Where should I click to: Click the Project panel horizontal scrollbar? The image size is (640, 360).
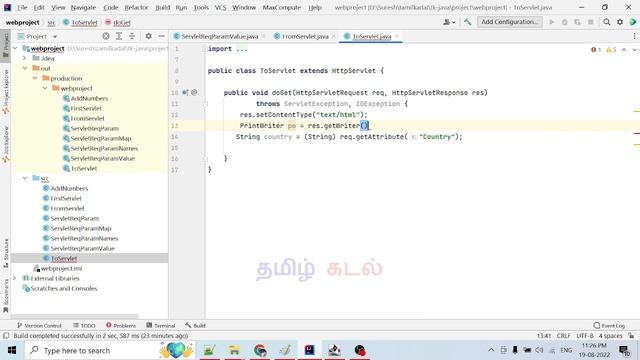[x=75, y=316]
